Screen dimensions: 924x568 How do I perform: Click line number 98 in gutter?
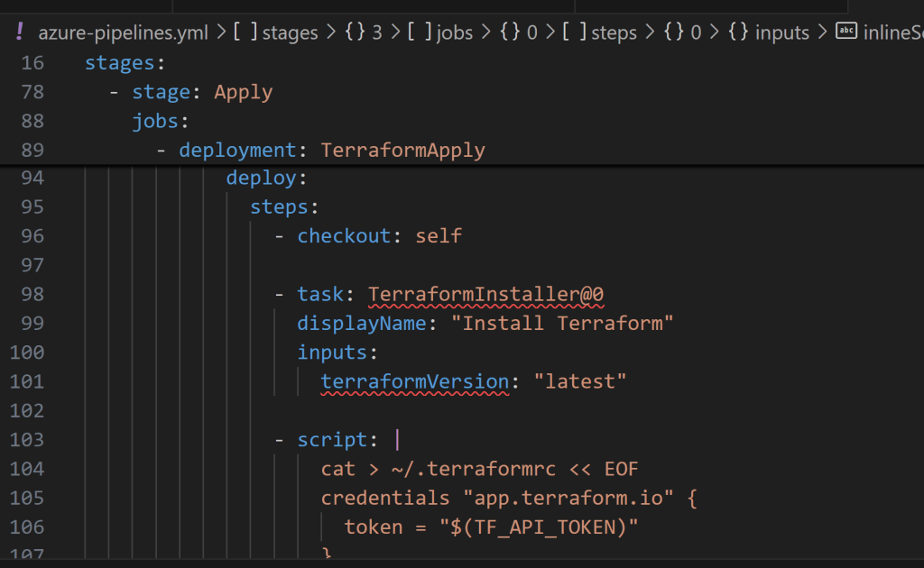pyautogui.click(x=32, y=294)
